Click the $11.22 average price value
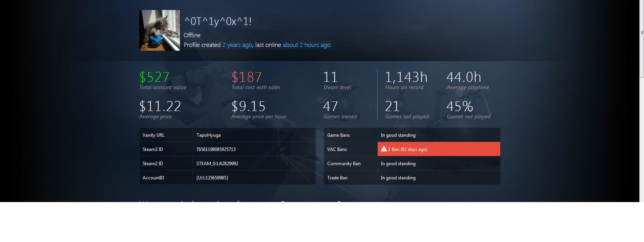Viewport: 644px width, 242px height. (160, 106)
